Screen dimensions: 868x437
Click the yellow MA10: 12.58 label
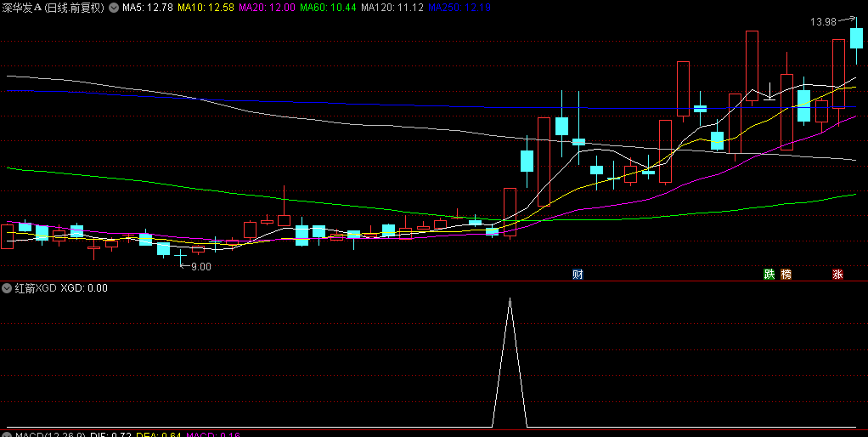point(206,8)
